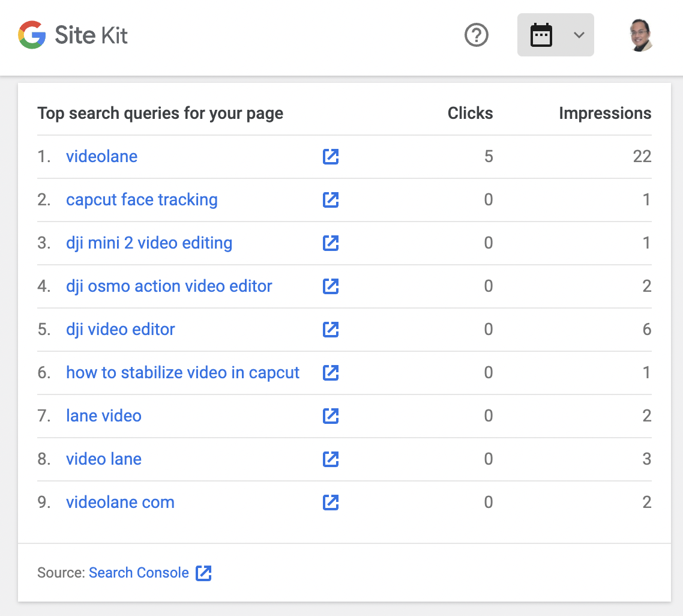Click the Clicks column header
The width and height of the screenshot is (683, 616).
coord(470,113)
